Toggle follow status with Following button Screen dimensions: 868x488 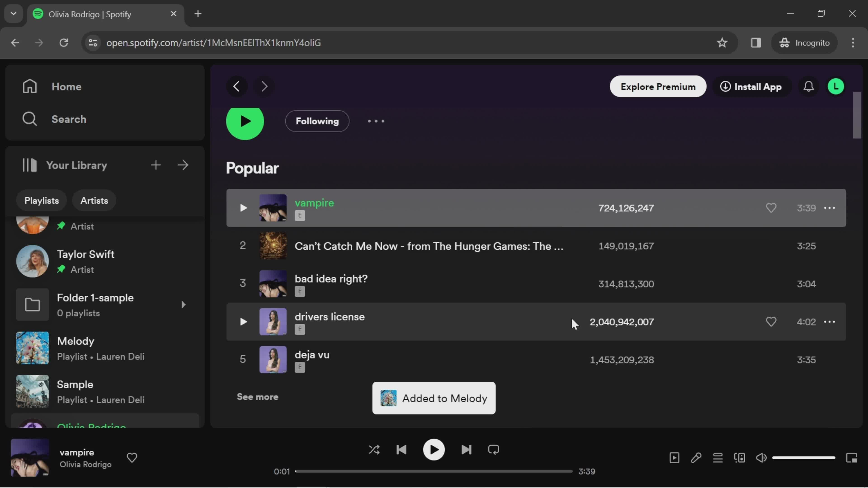click(x=316, y=121)
